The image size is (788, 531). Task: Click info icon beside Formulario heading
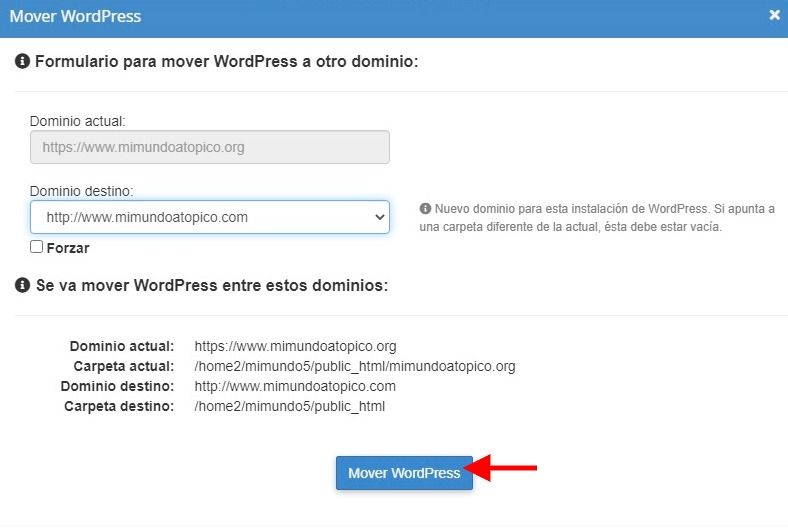coord(22,61)
